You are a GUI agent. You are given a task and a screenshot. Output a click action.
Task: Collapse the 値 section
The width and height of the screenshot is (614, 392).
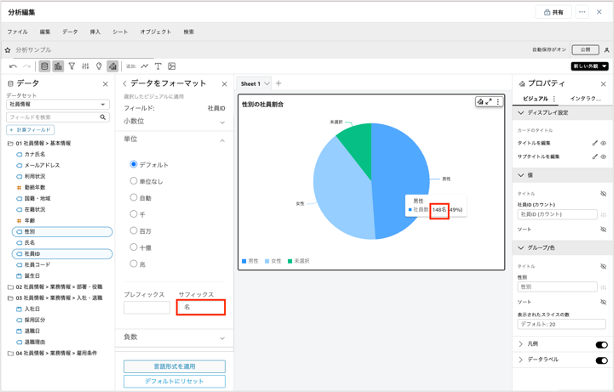click(521, 175)
